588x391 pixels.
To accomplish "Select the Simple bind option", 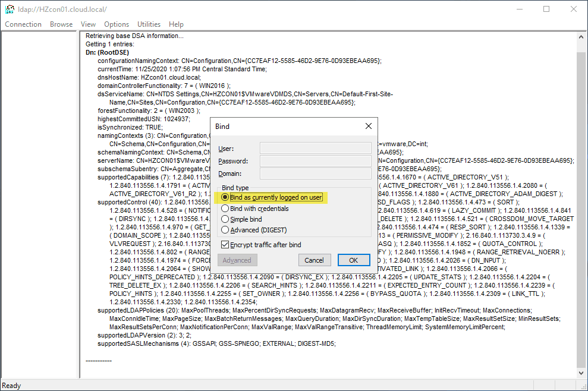I will (242, 219).
